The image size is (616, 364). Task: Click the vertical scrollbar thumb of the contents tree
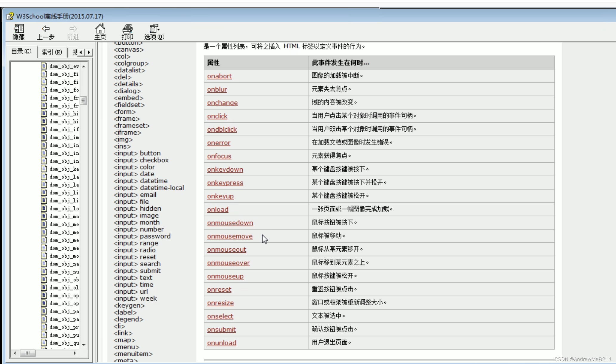click(83, 100)
